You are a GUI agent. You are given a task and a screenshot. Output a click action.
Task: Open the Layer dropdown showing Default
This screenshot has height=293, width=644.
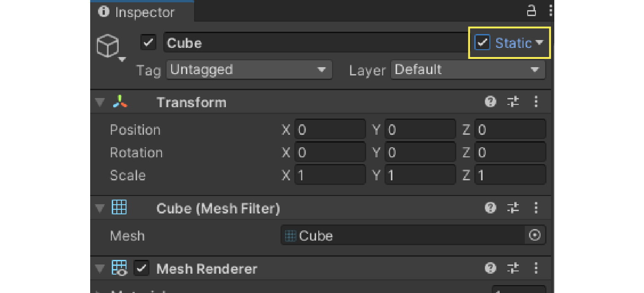467,70
